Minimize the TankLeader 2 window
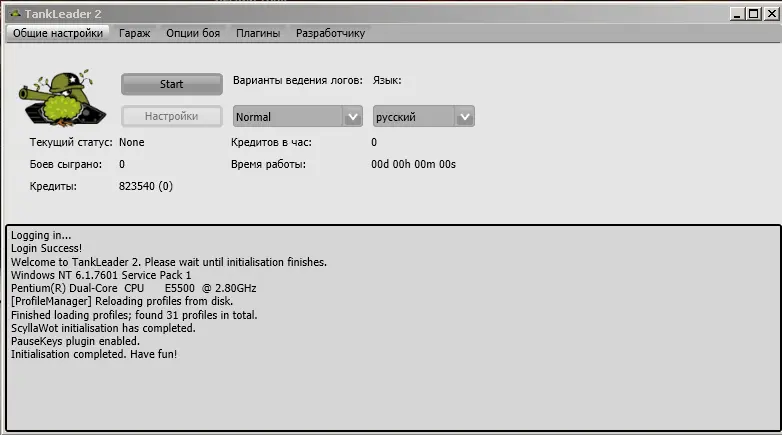Screen dimensions: 782x435 point(737,14)
